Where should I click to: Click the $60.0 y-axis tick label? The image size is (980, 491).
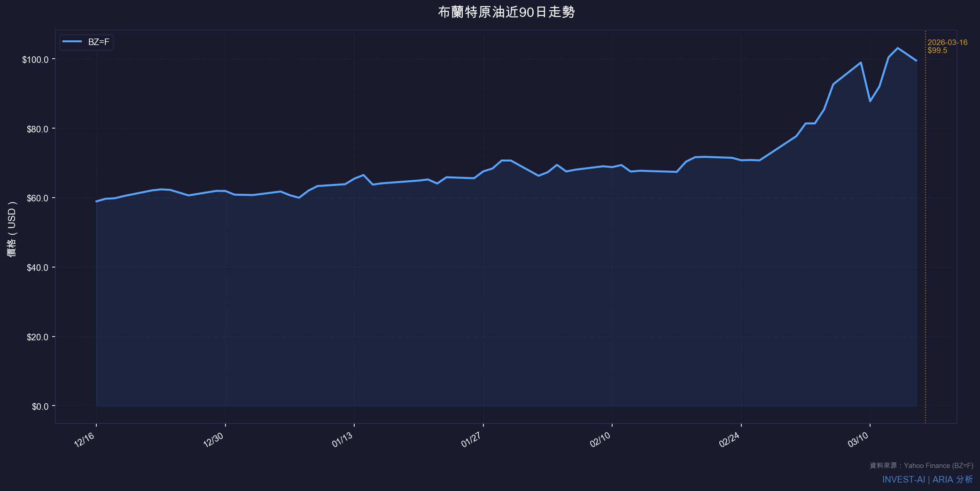38,198
